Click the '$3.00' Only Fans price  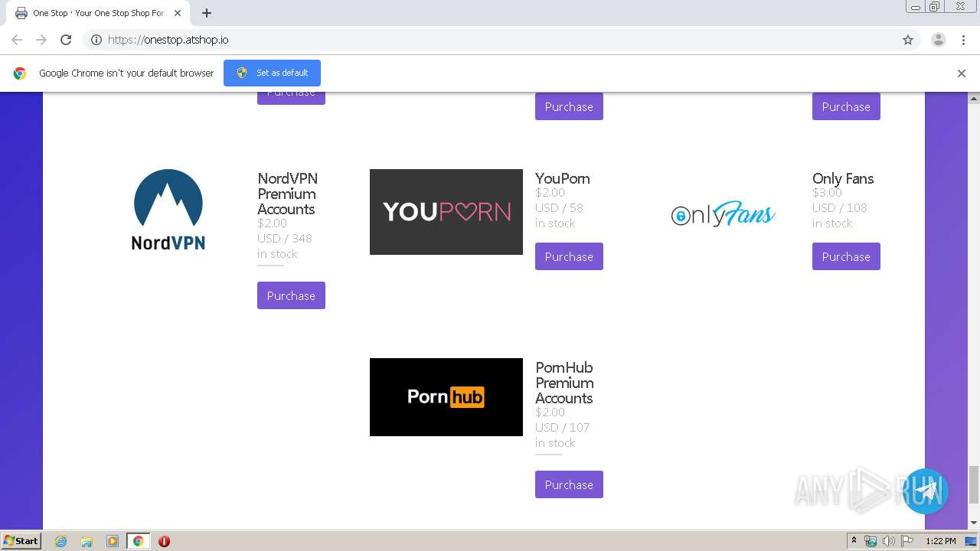[x=827, y=193]
